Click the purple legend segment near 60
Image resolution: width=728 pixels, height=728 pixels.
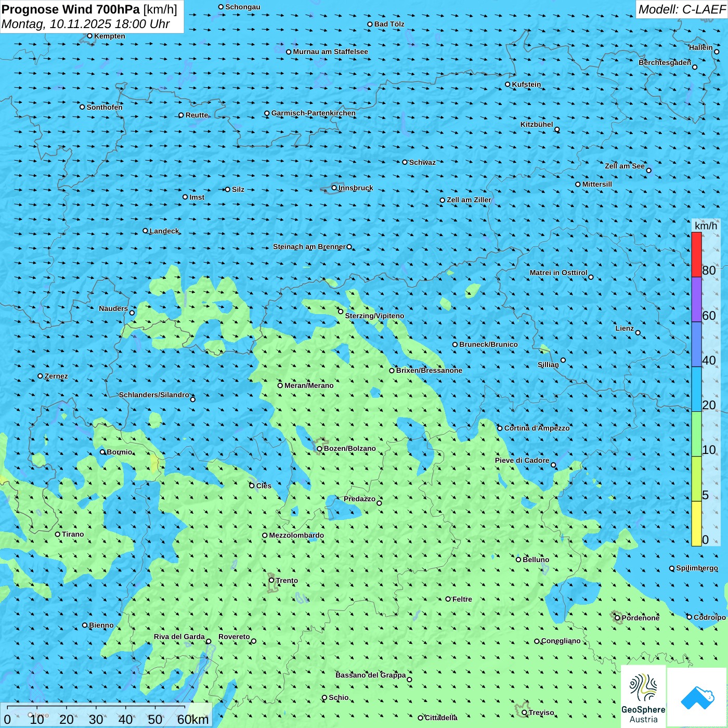[x=696, y=300]
